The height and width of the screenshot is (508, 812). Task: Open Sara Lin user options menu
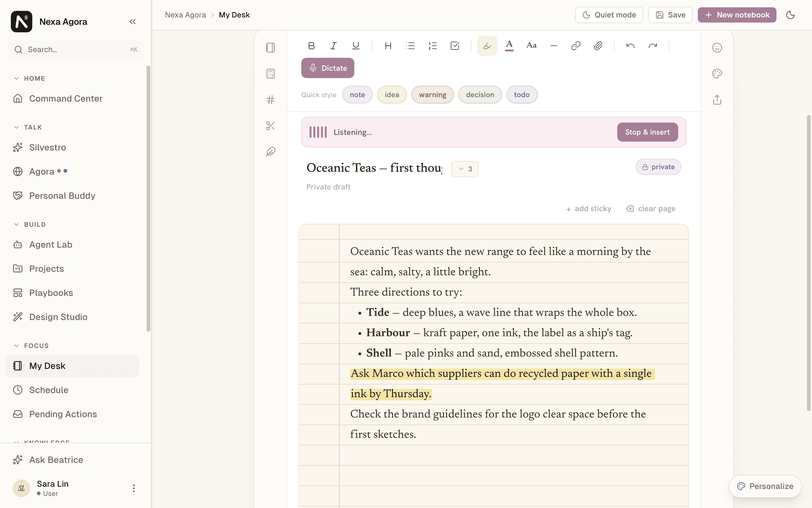134,488
